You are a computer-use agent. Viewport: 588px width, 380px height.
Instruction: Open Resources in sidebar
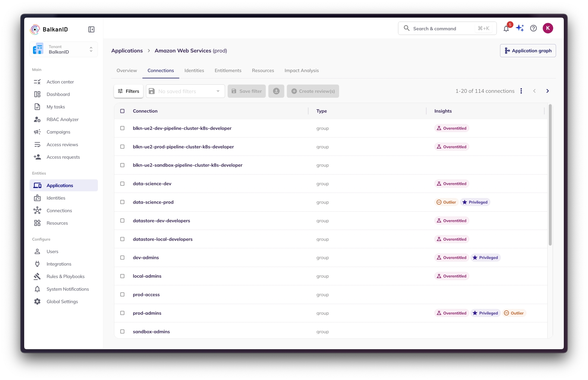pyautogui.click(x=63, y=223)
